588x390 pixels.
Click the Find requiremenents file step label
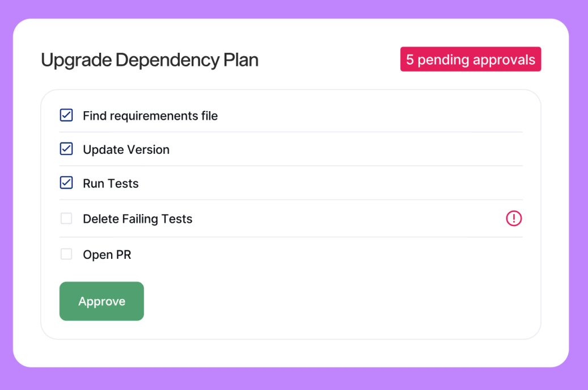[x=150, y=116]
